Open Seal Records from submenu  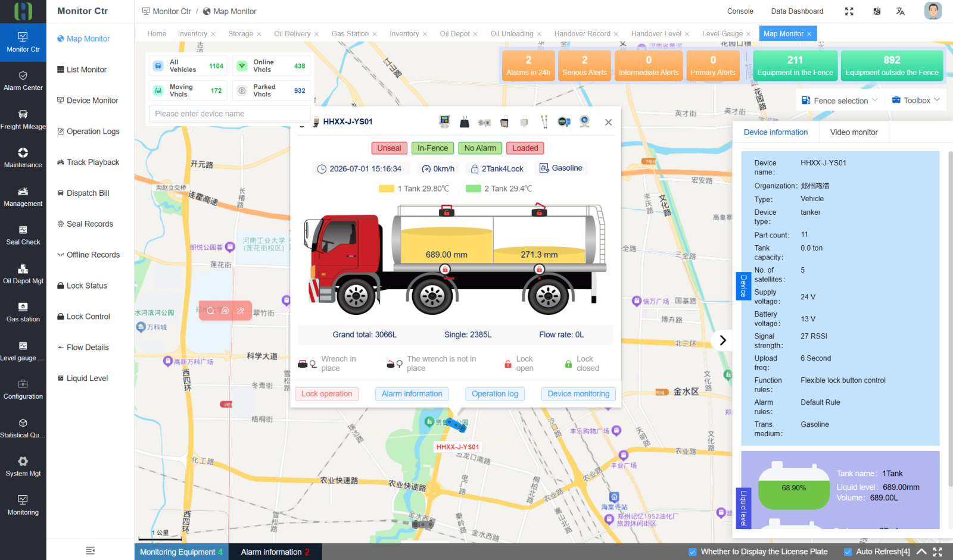[x=89, y=224]
